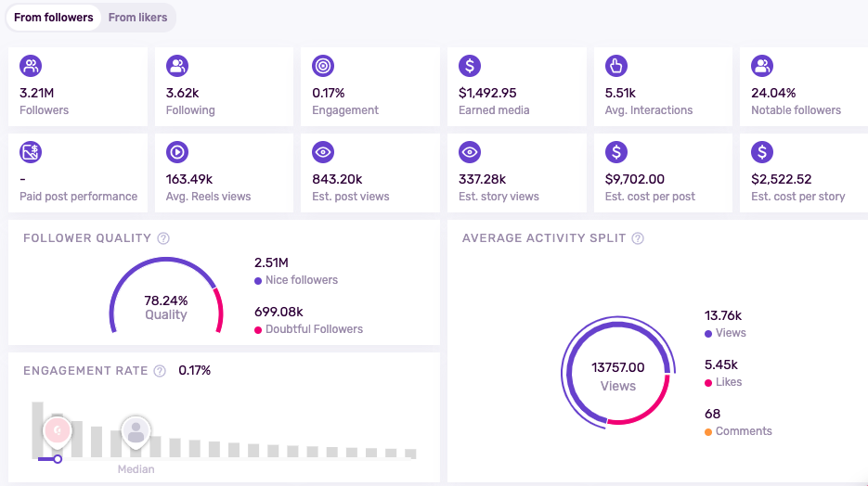Click the Median marker on engagement chart

[136, 432]
